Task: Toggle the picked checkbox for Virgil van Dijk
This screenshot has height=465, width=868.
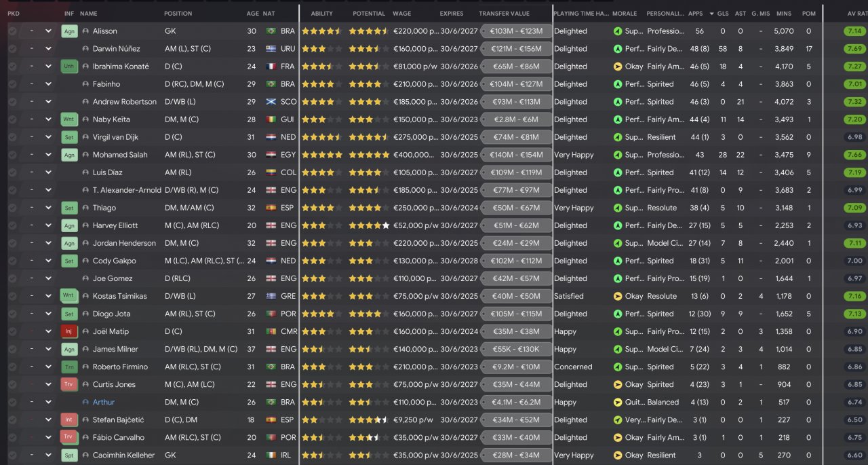Action: 12,137
